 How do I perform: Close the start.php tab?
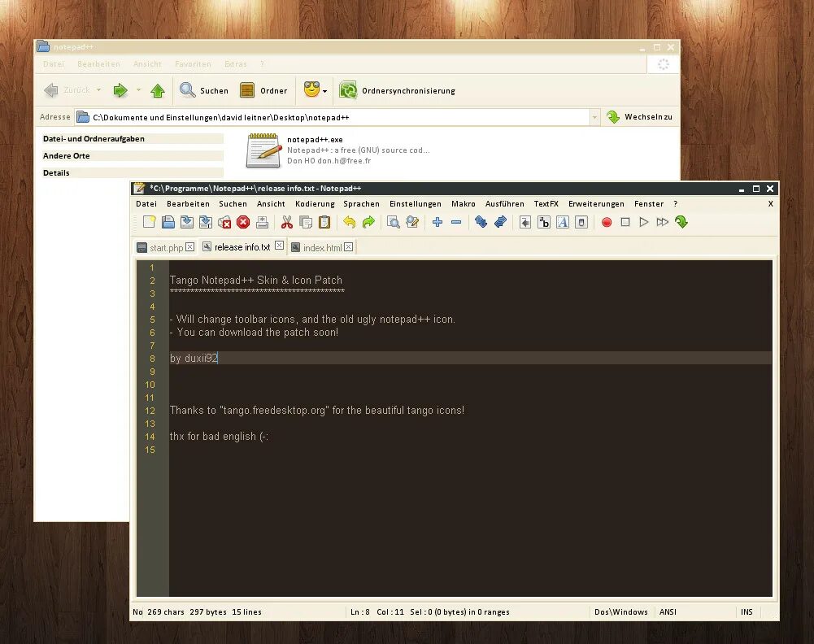[x=190, y=247]
